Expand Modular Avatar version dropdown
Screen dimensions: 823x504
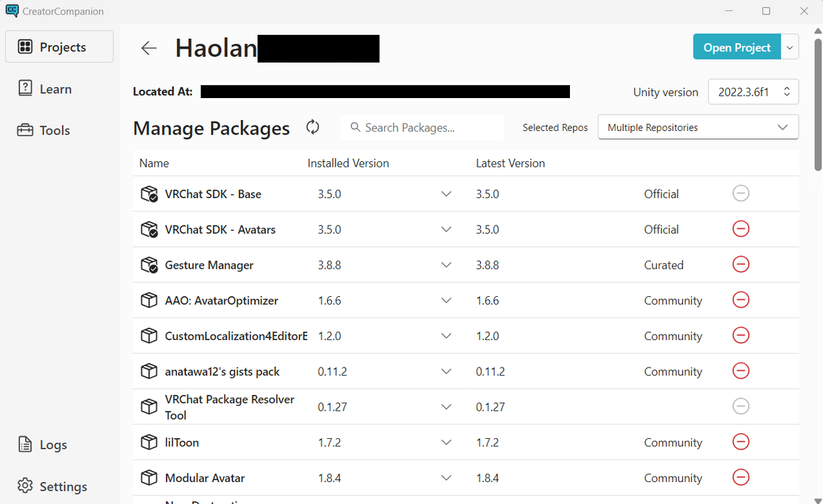[446, 478]
